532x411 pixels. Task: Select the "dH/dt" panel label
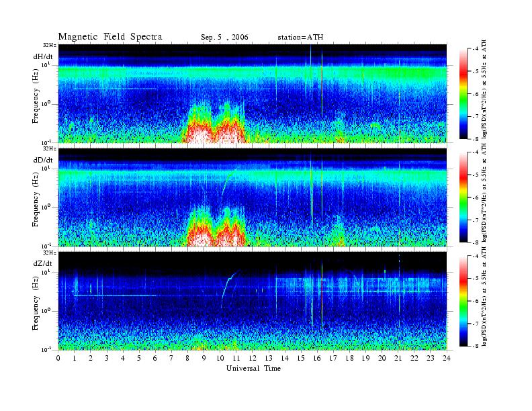click(43, 56)
